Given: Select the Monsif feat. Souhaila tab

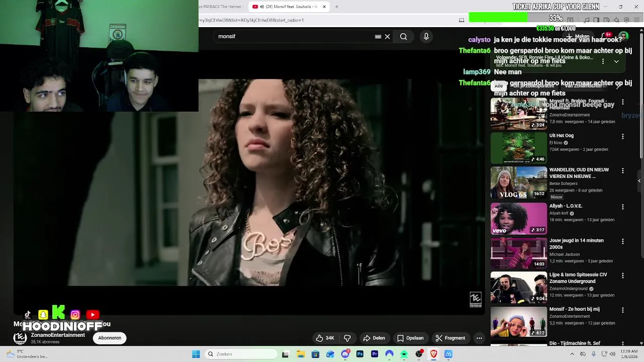Looking at the screenshot, I should [289, 7].
